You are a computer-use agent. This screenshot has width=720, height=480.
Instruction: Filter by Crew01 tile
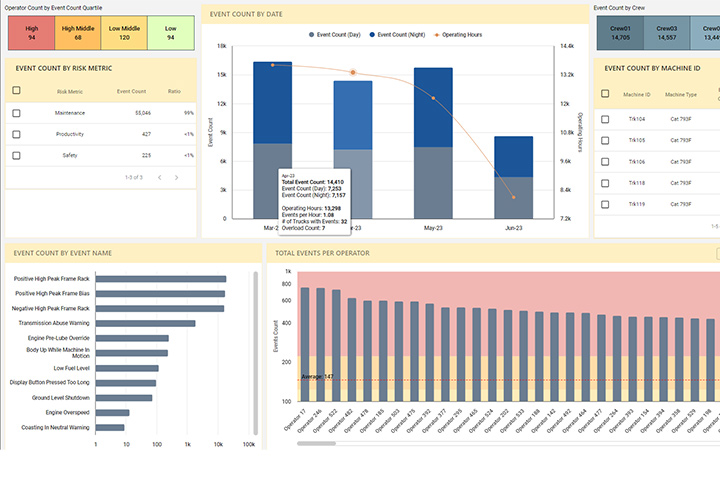620,33
